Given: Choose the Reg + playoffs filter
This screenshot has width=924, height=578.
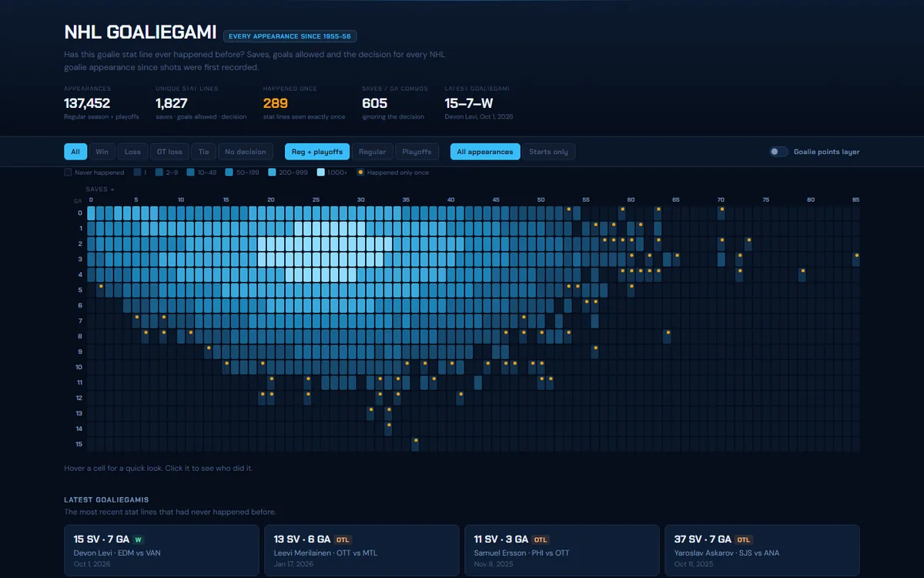Looking at the screenshot, I should (x=317, y=152).
